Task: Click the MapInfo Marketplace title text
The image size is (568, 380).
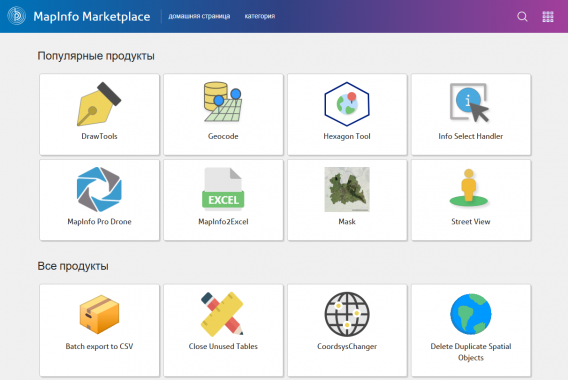Action: 92,16
